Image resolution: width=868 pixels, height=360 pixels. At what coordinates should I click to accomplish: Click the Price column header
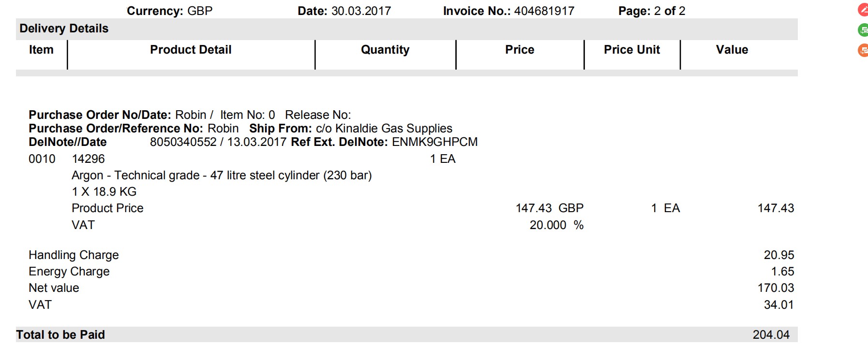[x=520, y=50]
